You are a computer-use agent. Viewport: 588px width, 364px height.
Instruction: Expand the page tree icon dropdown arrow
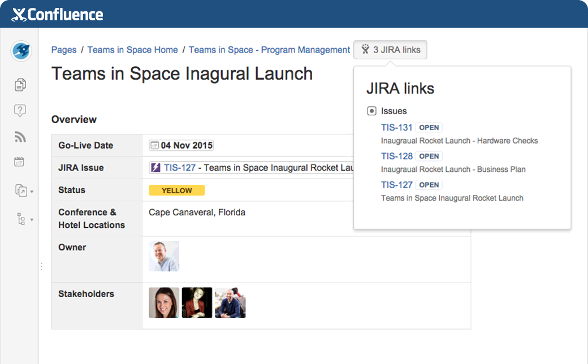click(32, 220)
